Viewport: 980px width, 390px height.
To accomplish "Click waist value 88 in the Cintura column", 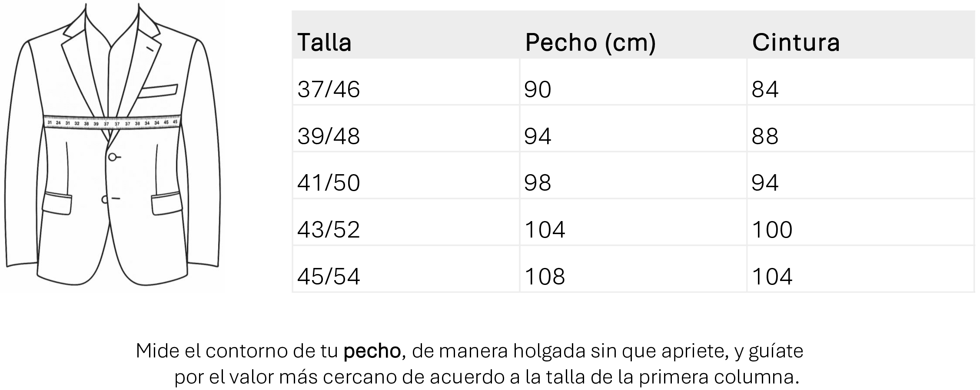I will pos(765,136).
